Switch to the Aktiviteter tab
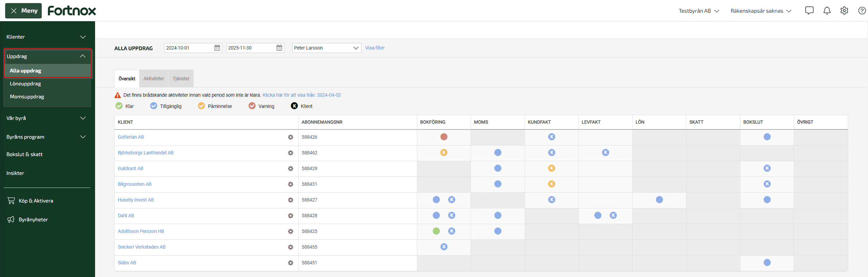The width and height of the screenshot is (868, 277). pyautogui.click(x=154, y=79)
